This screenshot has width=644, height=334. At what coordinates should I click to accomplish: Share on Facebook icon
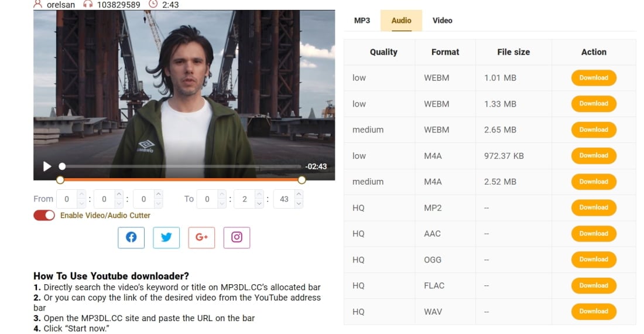[x=131, y=237]
